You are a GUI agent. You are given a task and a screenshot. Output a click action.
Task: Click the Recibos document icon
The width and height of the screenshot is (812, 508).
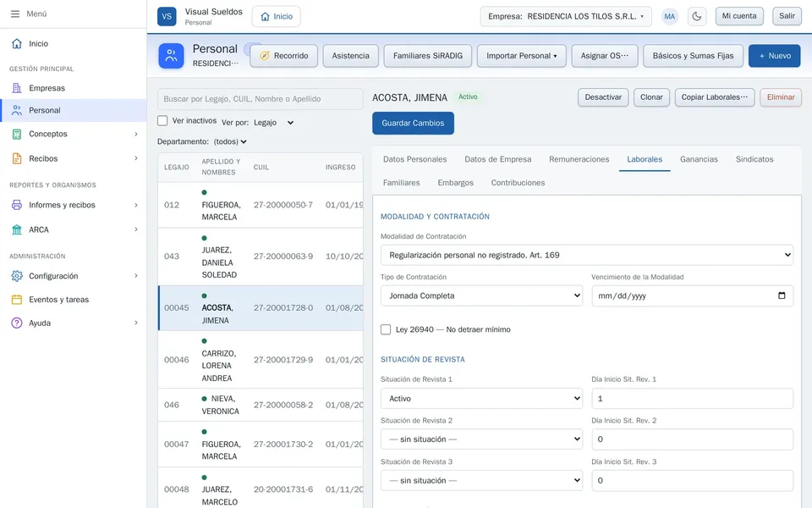(x=17, y=158)
